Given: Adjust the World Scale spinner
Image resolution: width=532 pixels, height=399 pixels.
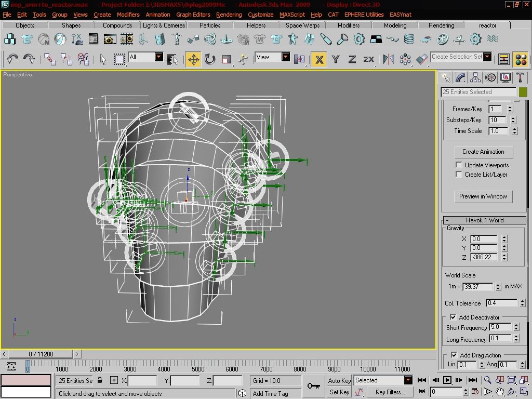Looking at the screenshot, I should (x=498, y=286).
